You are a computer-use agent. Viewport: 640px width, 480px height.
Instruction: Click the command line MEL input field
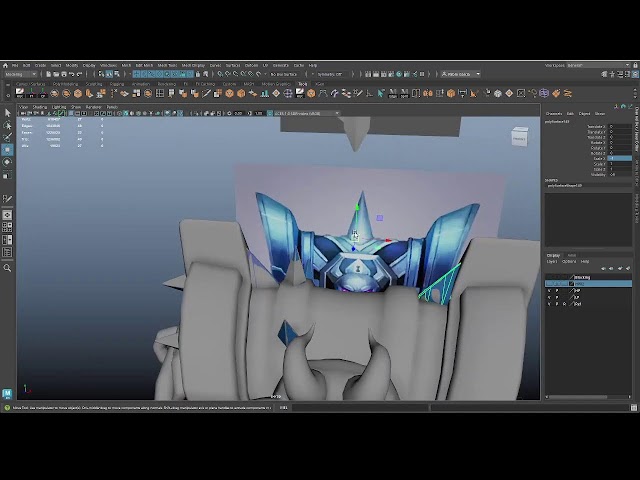(x=360, y=407)
